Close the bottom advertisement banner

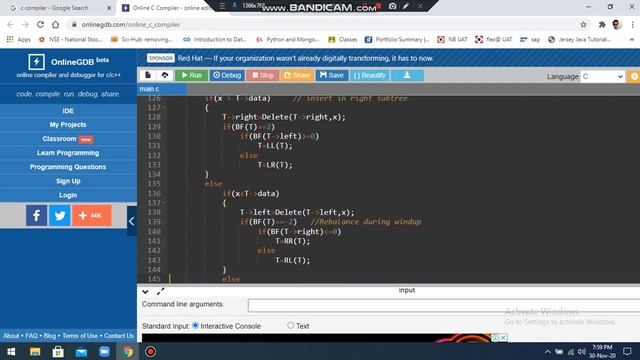tap(503, 338)
